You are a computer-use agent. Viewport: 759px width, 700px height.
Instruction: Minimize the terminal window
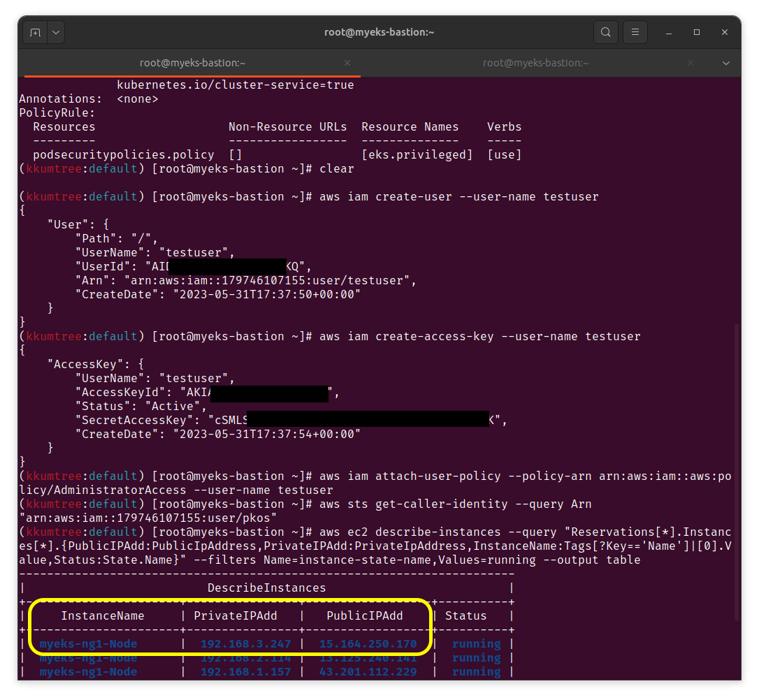pyautogui.click(x=669, y=32)
